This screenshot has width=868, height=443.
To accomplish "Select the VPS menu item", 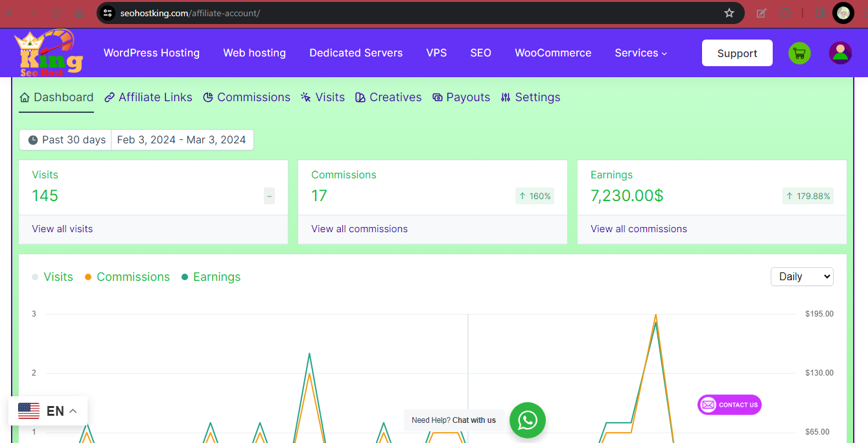I will click(x=436, y=53).
